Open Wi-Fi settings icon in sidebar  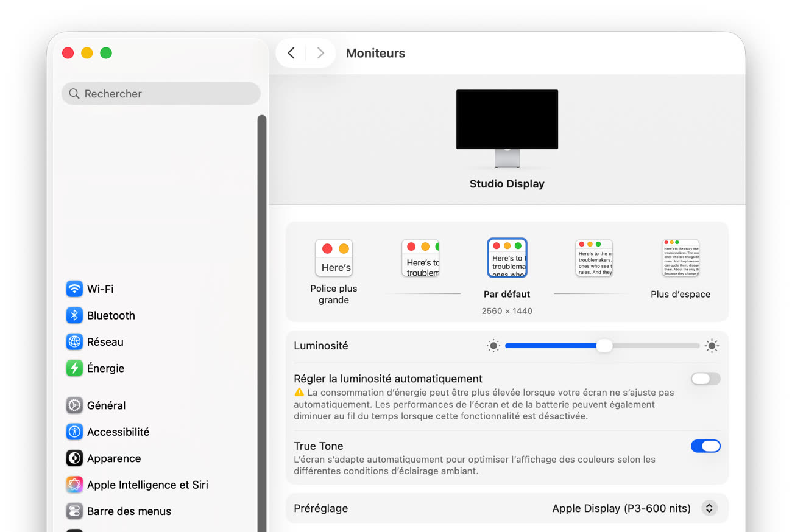[x=74, y=289]
